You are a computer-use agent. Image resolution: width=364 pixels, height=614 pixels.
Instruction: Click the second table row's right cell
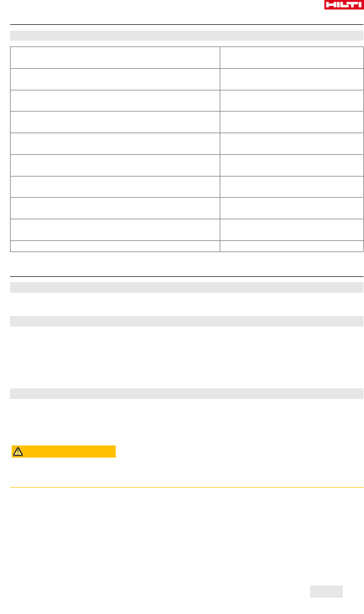click(x=292, y=79)
